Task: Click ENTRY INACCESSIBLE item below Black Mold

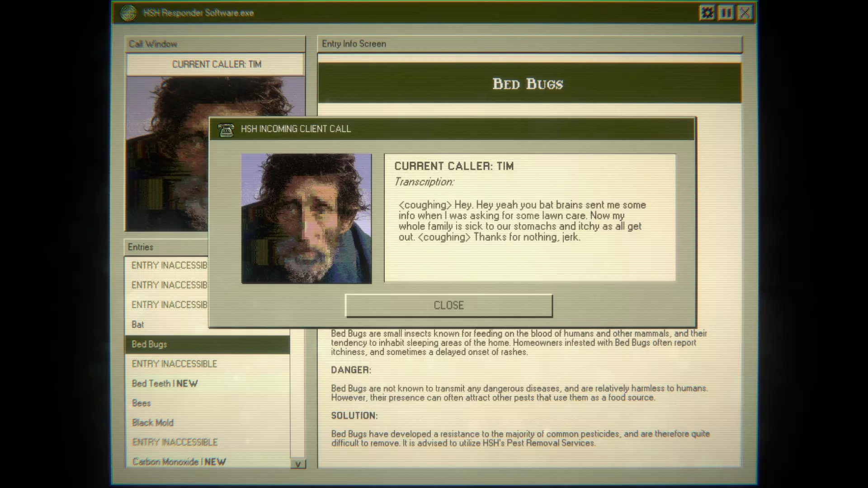Action: (175, 442)
